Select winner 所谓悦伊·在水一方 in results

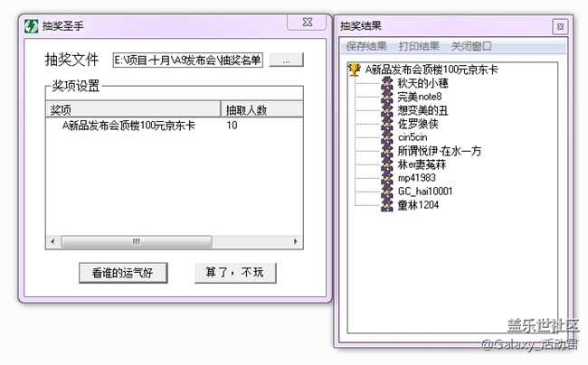coord(440,151)
